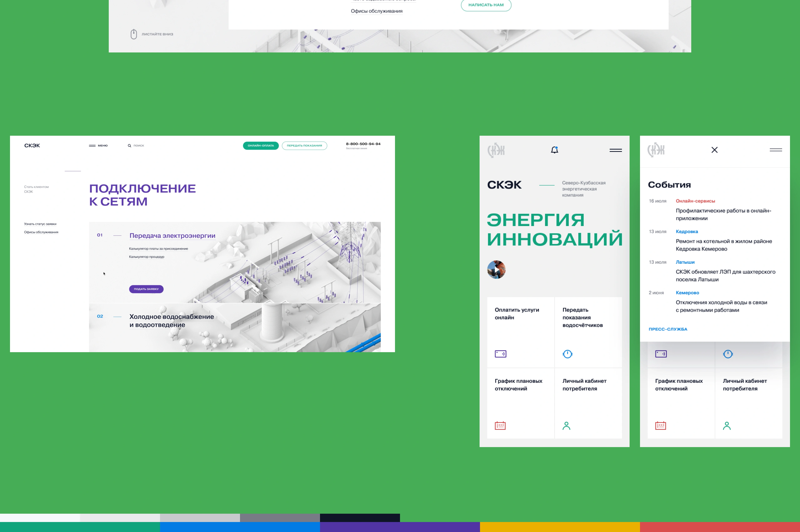This screenshot has width=800, height=532.
Task: Pick the teal green palette swatch
Action: [80, 527]
